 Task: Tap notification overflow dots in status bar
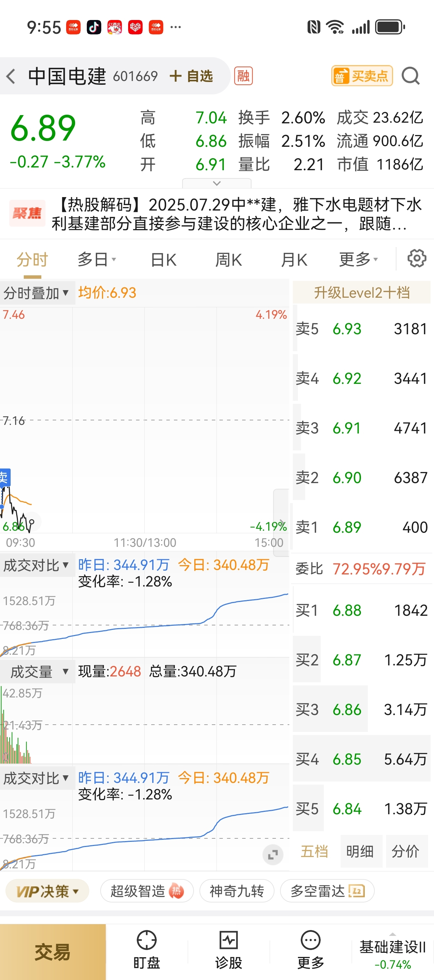coord(176,27)
